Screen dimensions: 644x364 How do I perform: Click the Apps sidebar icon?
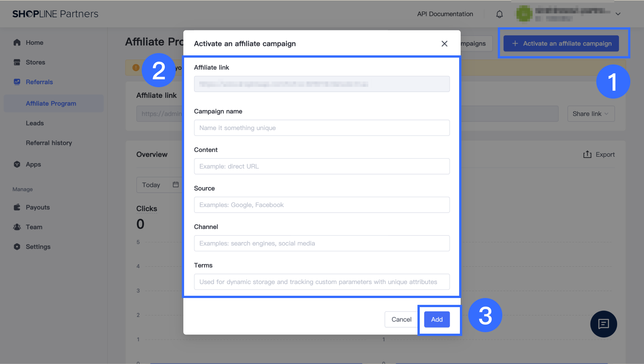pyautogui.click(x=17, y=164)
